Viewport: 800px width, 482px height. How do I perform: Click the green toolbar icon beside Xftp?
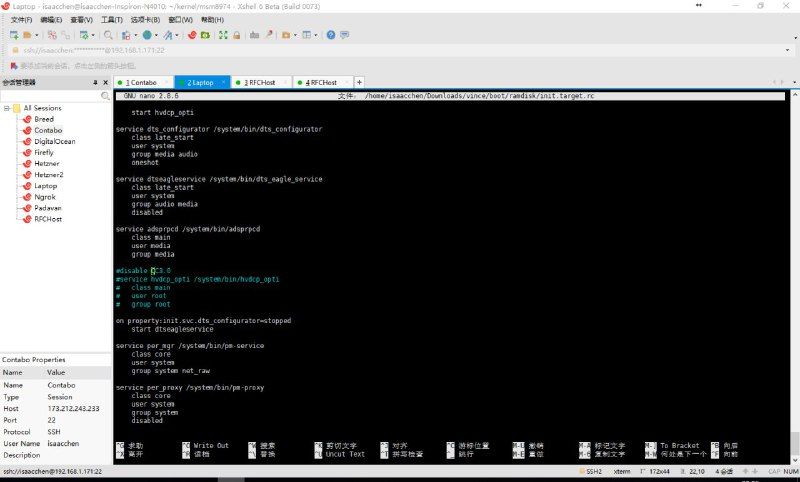click(205, 35)
